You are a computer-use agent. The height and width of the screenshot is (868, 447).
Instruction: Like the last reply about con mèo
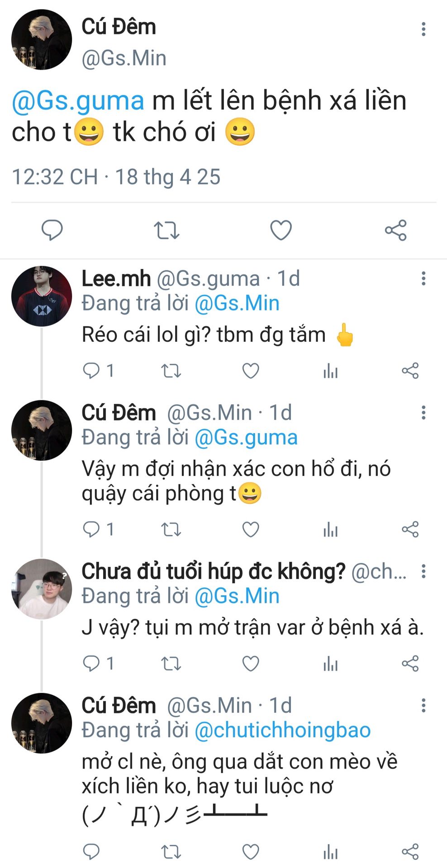pyautogui.click(x=251, y=852)
